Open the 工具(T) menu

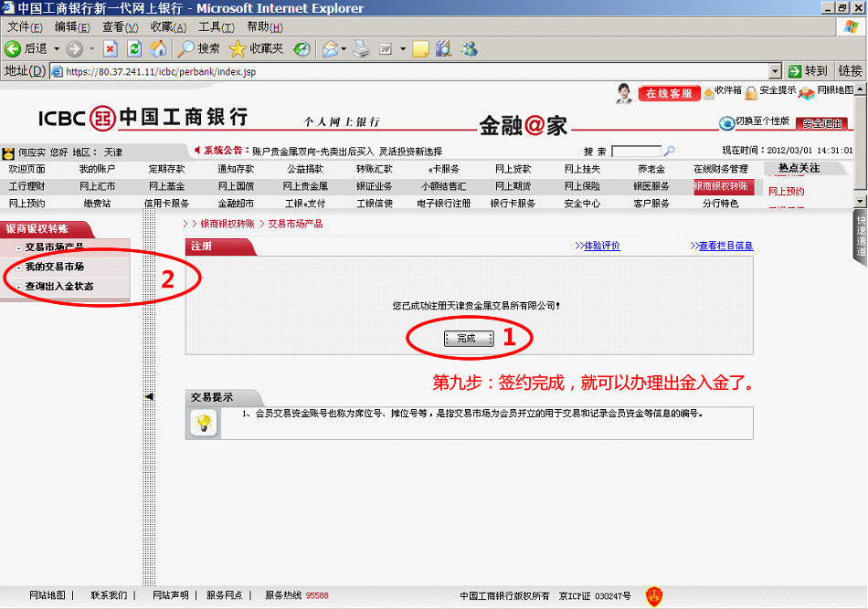217,27
